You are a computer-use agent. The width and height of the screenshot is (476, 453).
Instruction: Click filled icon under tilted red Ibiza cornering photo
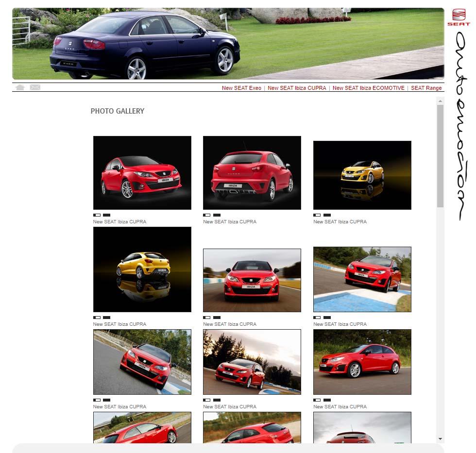[106, 400]
